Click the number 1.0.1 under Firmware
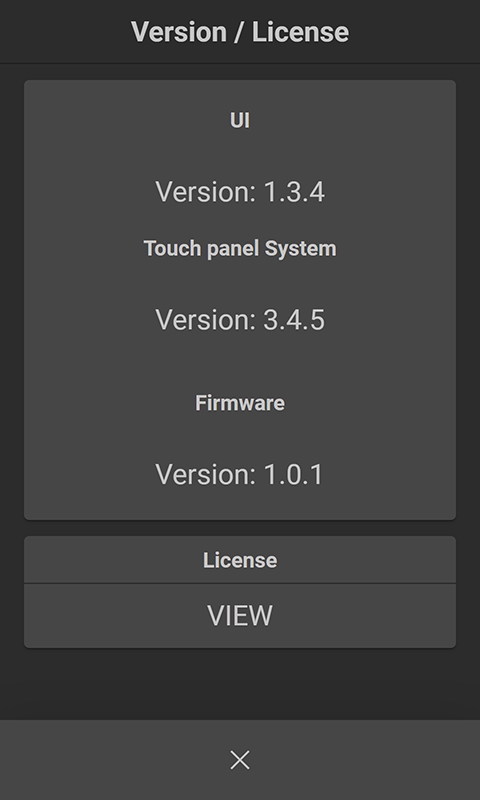The height and width of the screenshot is (800, 480). (293, 474)
